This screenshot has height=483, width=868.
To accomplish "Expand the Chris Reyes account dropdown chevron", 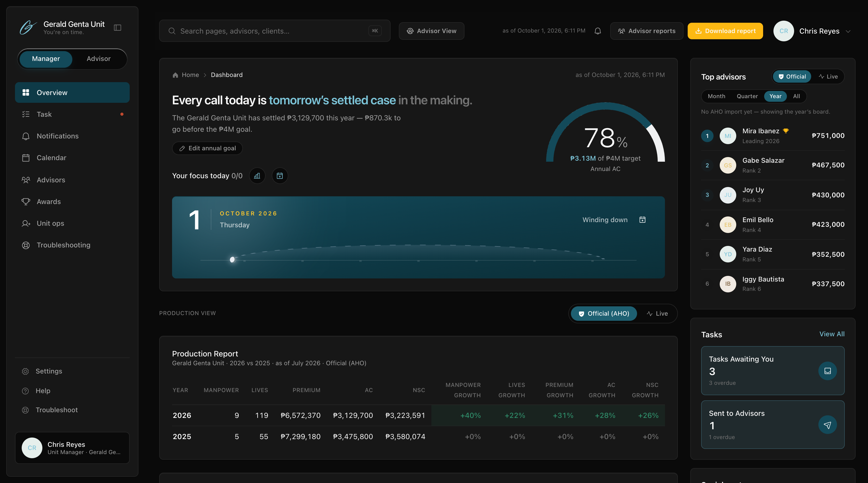I will click(x=848, y=31).
